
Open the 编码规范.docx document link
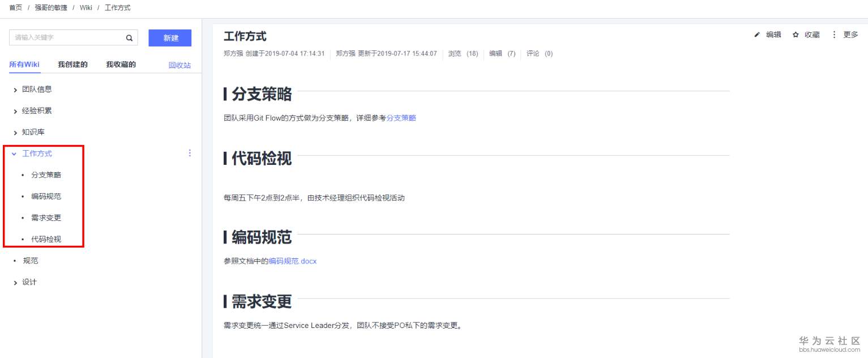tap(292, 261)
